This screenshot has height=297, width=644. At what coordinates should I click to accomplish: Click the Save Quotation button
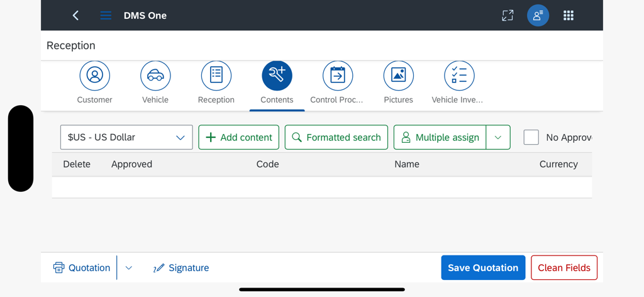(483, 267)
